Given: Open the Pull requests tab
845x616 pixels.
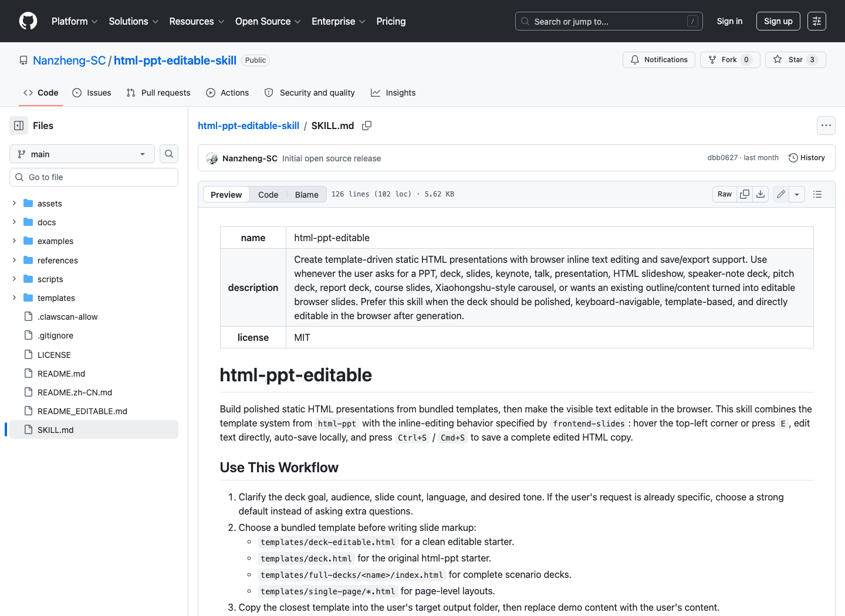Looking at the screenshot, I should pyautogui.click(x=158, y=93).
